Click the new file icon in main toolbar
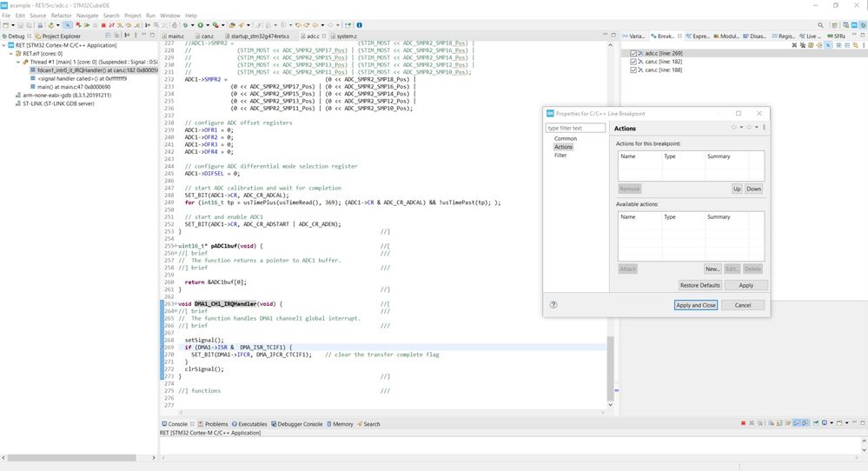868x471 pixels. [x=5, y=25]
